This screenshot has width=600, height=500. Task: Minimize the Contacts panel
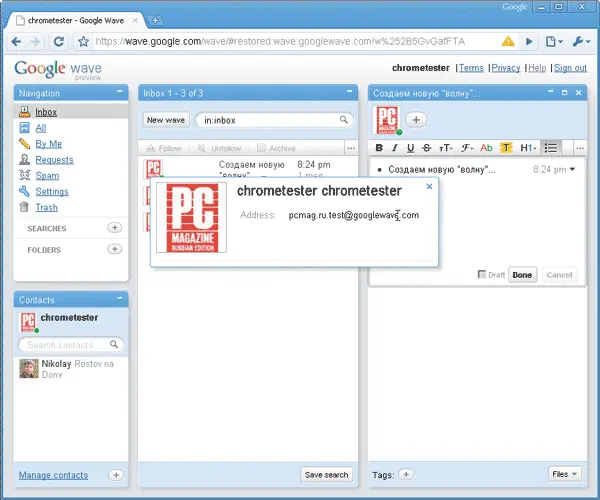(x=120, y=298)
